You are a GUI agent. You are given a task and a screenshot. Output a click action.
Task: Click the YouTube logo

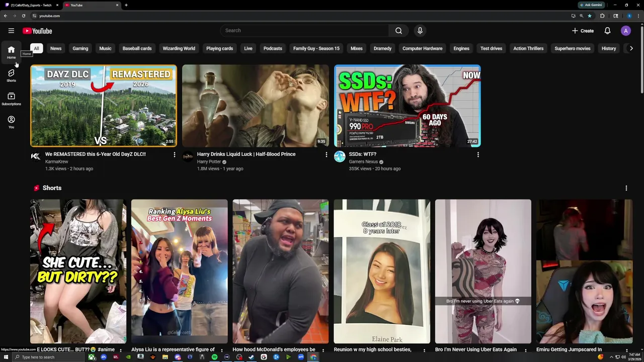coord(37,31)
